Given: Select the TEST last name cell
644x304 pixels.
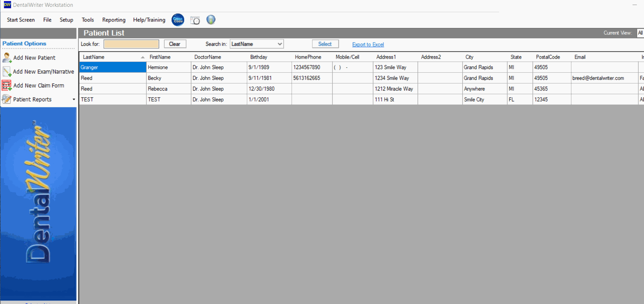Looking at the screenshot, I should pos(113,100).
